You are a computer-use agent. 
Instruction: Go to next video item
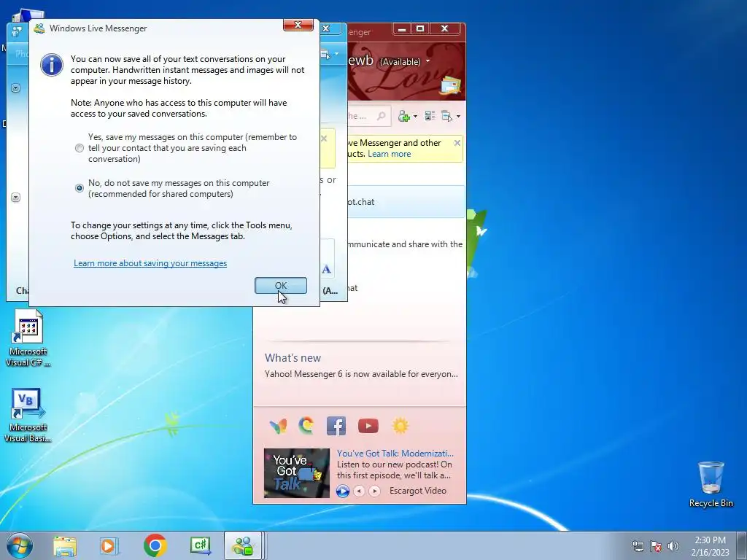point(374,491)
